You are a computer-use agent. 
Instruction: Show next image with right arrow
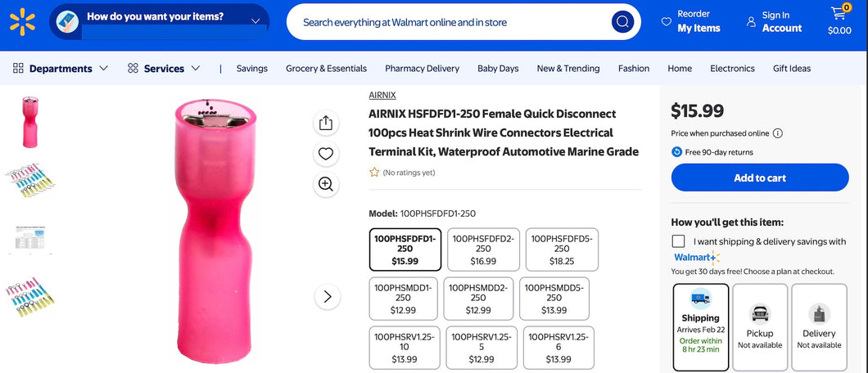[x=327, y=296]
